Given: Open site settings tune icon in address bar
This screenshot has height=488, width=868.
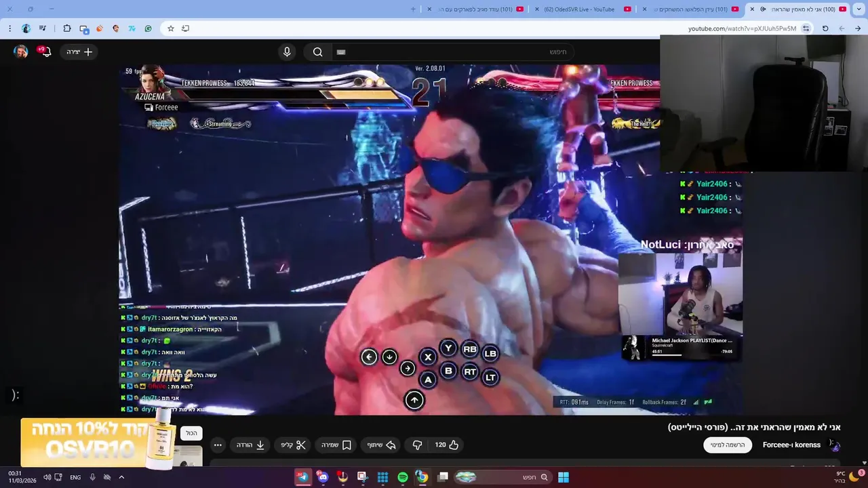Looking at the screenshot, I should (806, 28).
